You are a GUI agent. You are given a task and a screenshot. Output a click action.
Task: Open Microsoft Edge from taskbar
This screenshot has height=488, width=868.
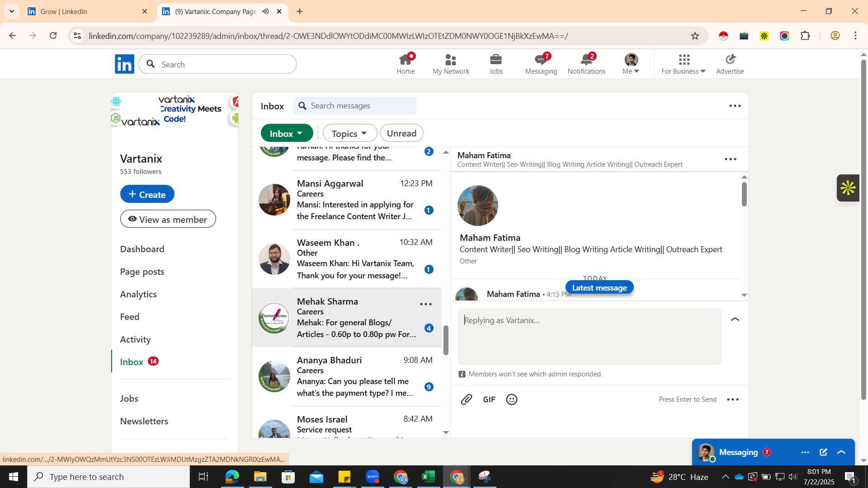(232, 477)
